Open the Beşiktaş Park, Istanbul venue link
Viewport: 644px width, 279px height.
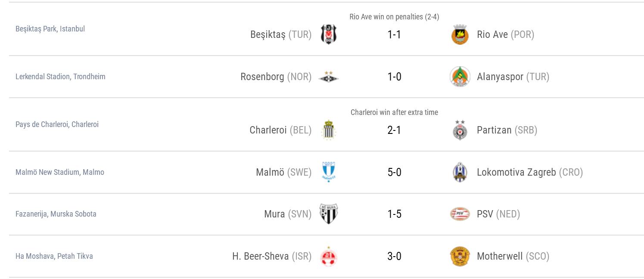click(50, 29)
